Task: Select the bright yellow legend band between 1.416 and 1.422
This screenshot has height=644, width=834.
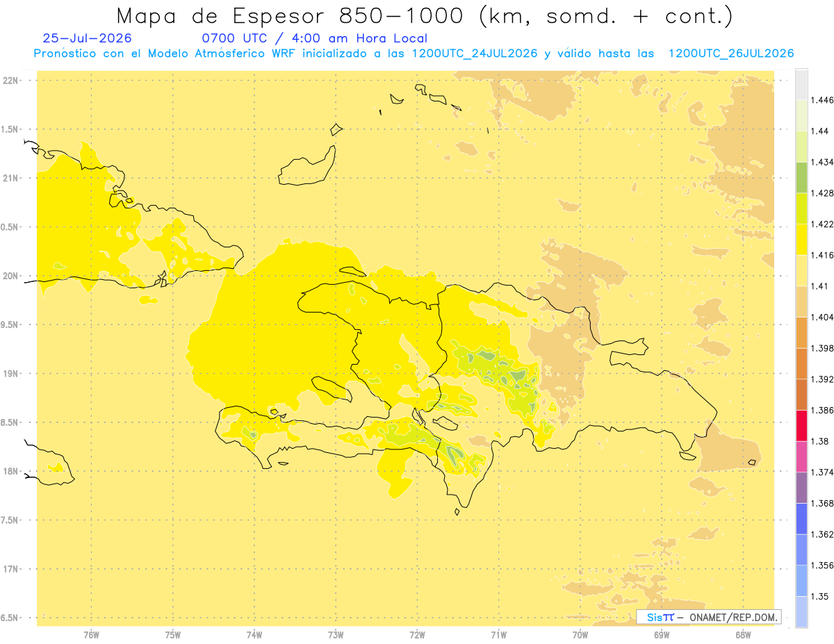Action: click(801, 239)
